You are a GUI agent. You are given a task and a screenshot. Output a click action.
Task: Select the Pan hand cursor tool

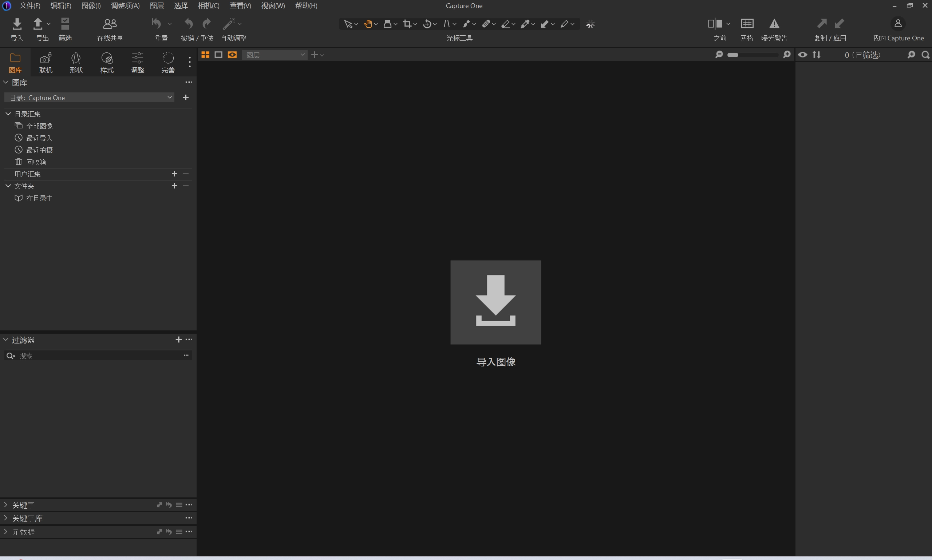[368, 24]
